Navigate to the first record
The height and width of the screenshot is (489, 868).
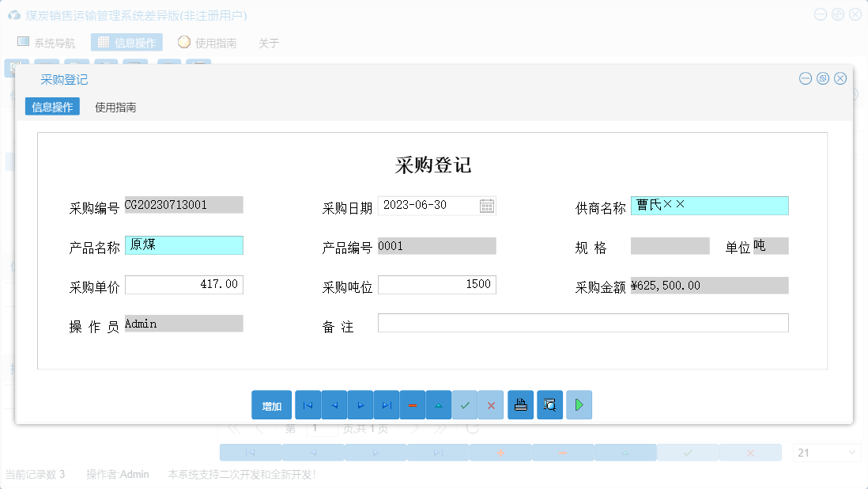pyautogui.click(x=308, y=404)
